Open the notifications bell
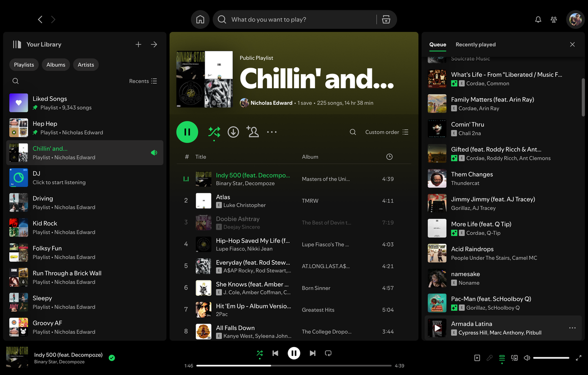 pyautogui.click(x=538, y=20)
